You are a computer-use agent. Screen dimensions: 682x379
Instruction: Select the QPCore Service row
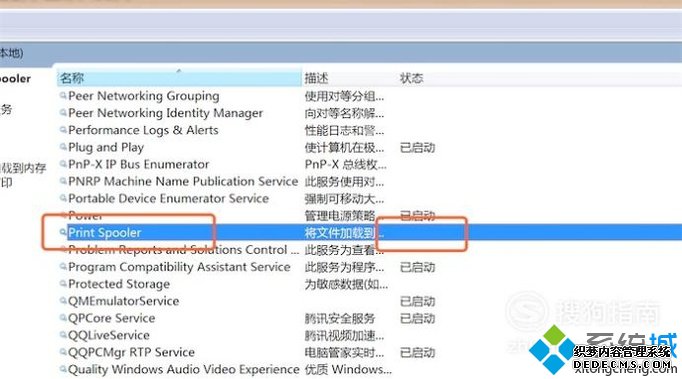point(111,318)
